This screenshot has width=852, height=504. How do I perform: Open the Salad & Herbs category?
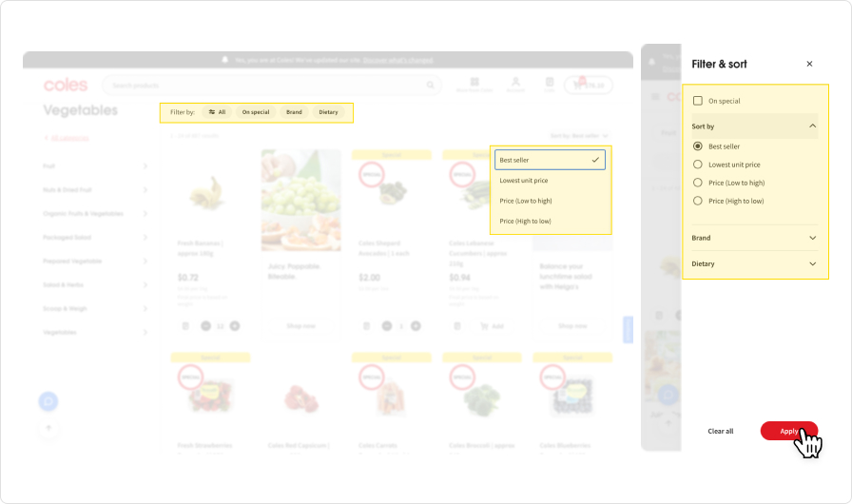(x=95, y=284)
